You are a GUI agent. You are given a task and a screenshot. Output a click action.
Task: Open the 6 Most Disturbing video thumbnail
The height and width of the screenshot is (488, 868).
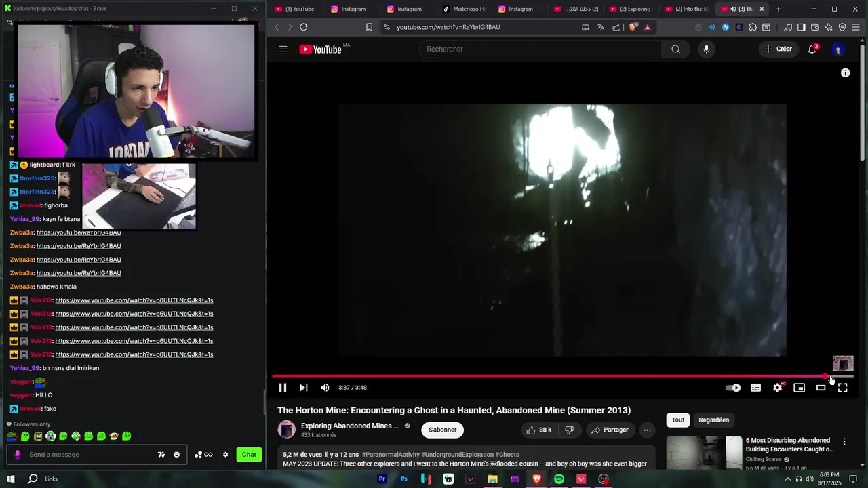(704, 452)
